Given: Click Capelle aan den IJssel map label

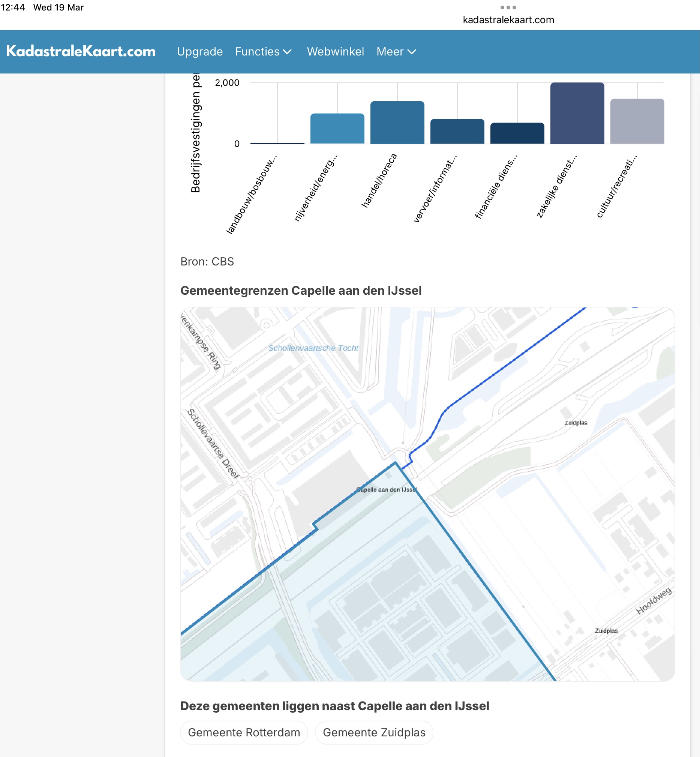Looking at the screenshot, I should pyautogui.click(x=386, y=490).
